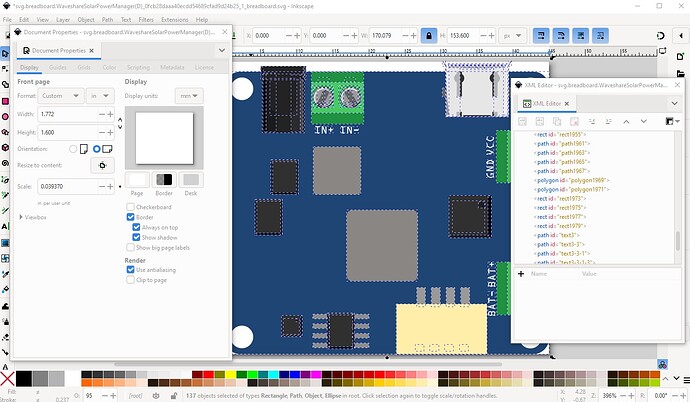The width and height of the screenshot is (690, 402).
Task: Click the Desk color button
Action: click(191, 180)
